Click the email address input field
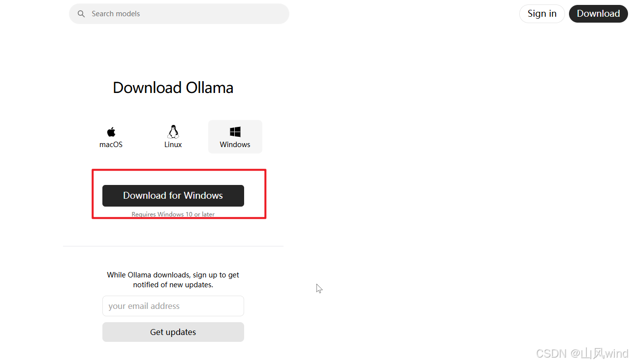The width and height of the screenshot is (630, 364). (173, 306)
